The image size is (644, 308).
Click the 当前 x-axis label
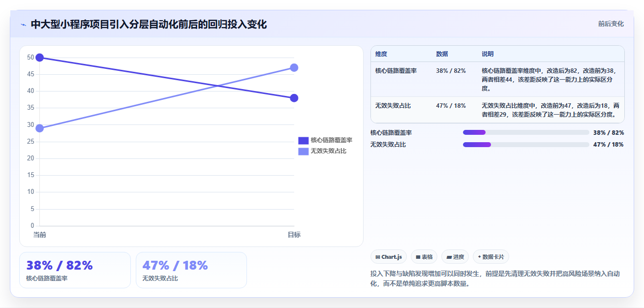(40, 235)
